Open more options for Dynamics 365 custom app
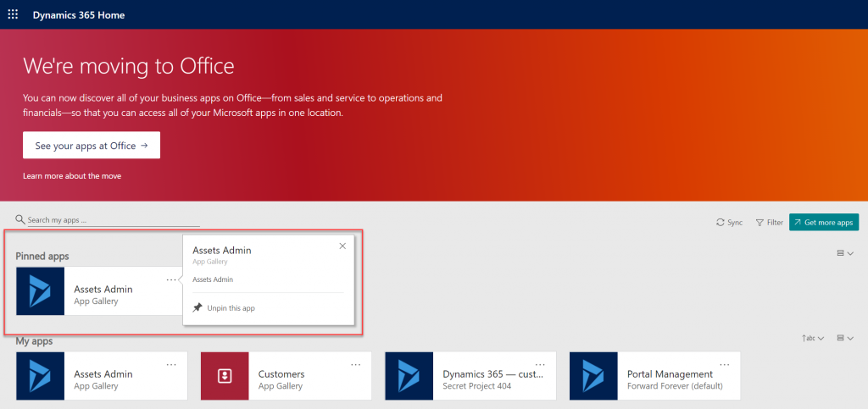This screenshot has height=409, width=868. 540,365
